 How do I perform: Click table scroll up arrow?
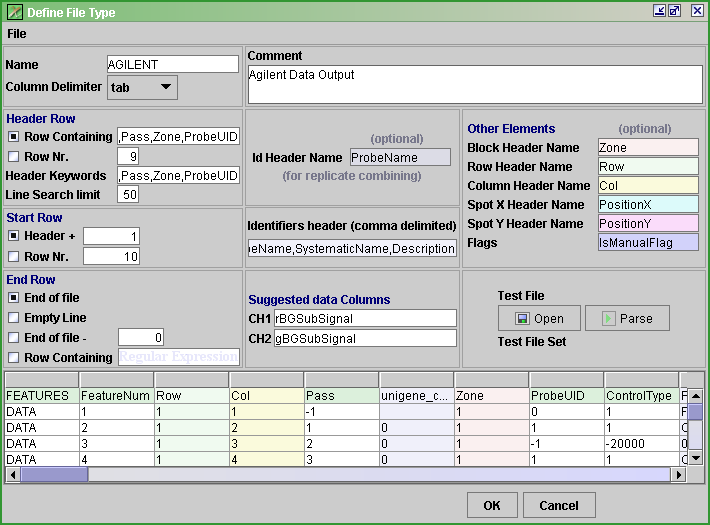click(x=696, y=396)
